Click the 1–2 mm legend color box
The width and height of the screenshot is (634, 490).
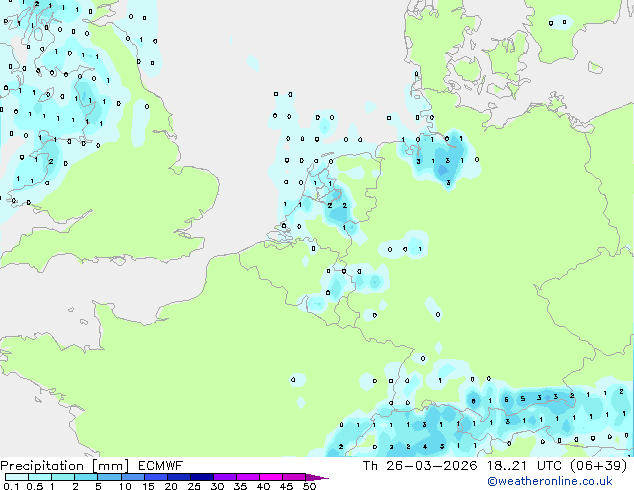63,477
